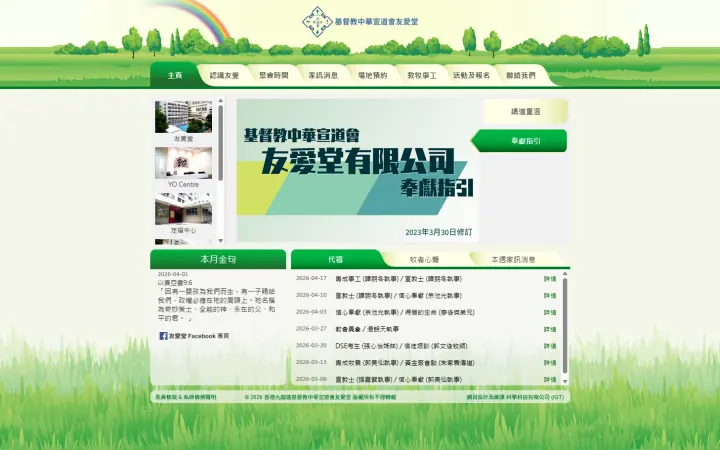
Task: Click the 2026-03-06 prayer entry title text
Action: tap(398, 380)
